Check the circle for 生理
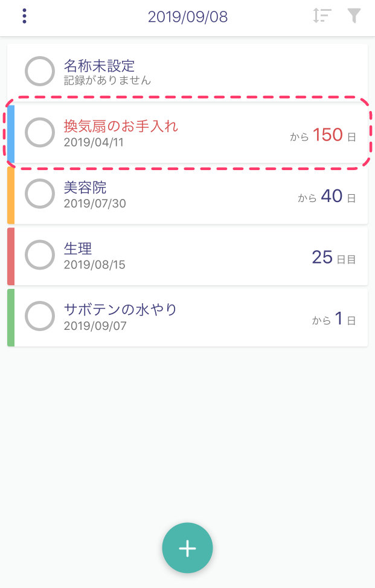The image size is (375, 588). click(x=40, y=254)
